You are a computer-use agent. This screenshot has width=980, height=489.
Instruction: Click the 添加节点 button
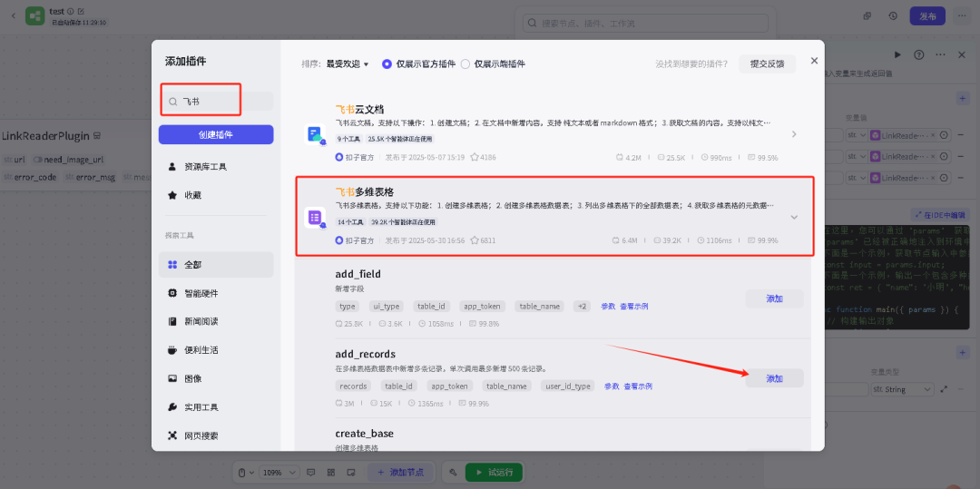(400, 472)
